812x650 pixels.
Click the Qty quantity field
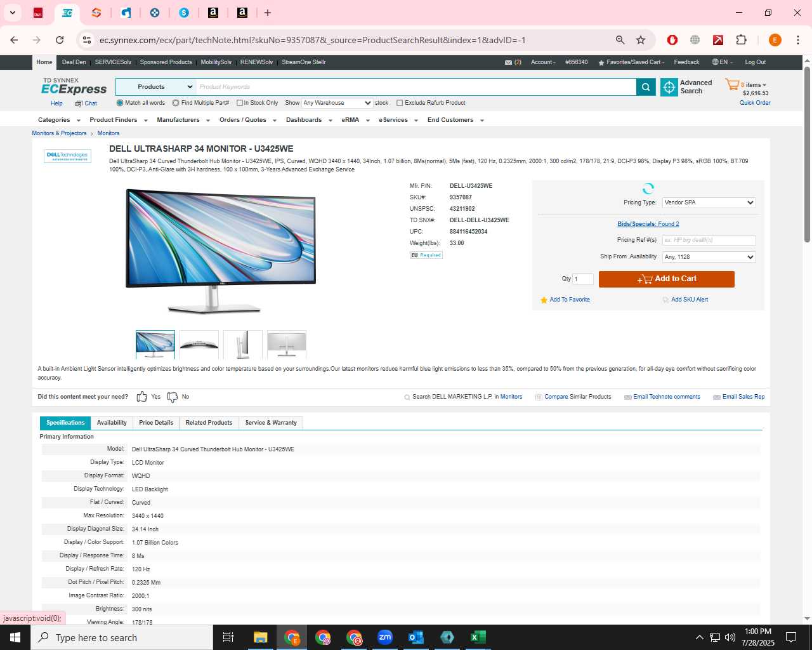coord(583,279)
